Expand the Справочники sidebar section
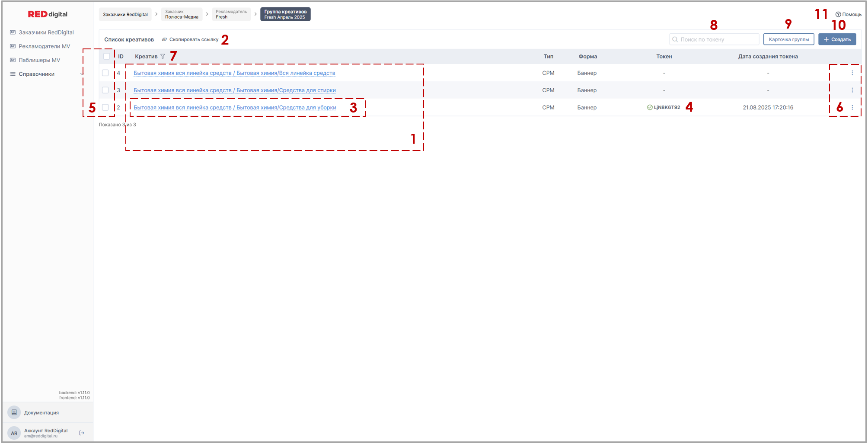Image resolution: width=868 pixels, height=444 pixels. click(x=37, y=74)
